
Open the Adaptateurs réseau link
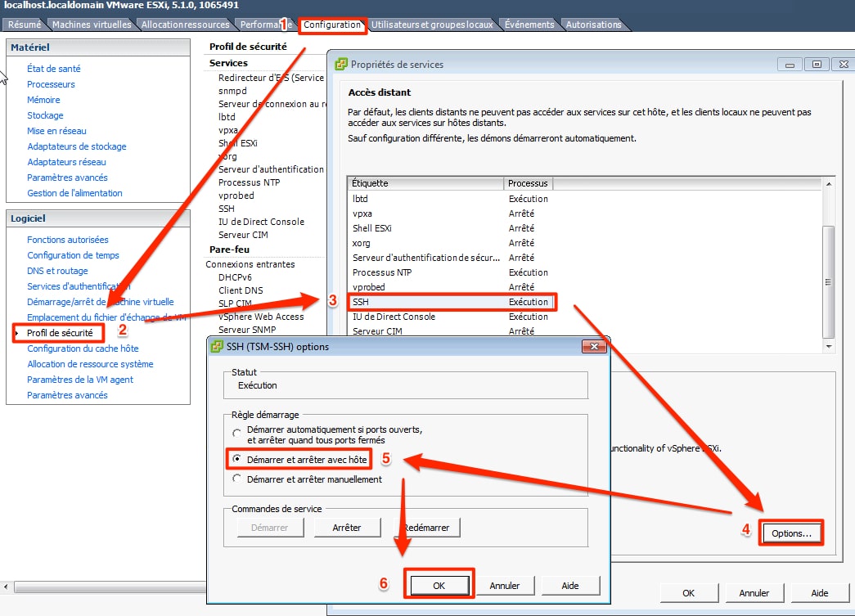coord(66,162)
